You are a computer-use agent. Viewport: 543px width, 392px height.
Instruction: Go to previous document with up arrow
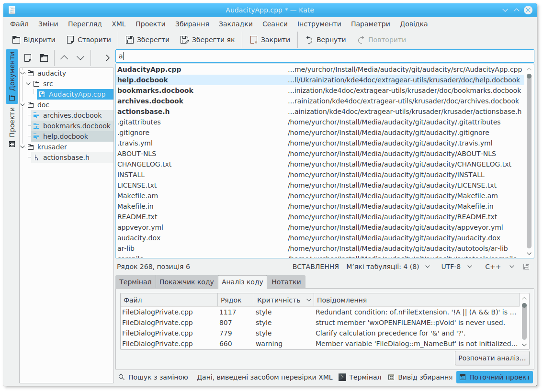(x=64, y=58)
